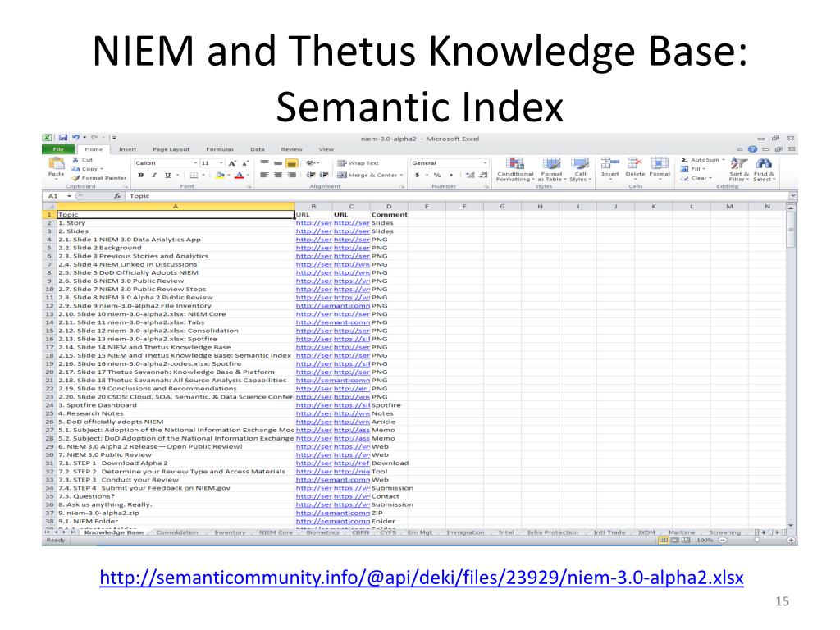Open the NIEM Core sheet tab

(x=276, y=532)
